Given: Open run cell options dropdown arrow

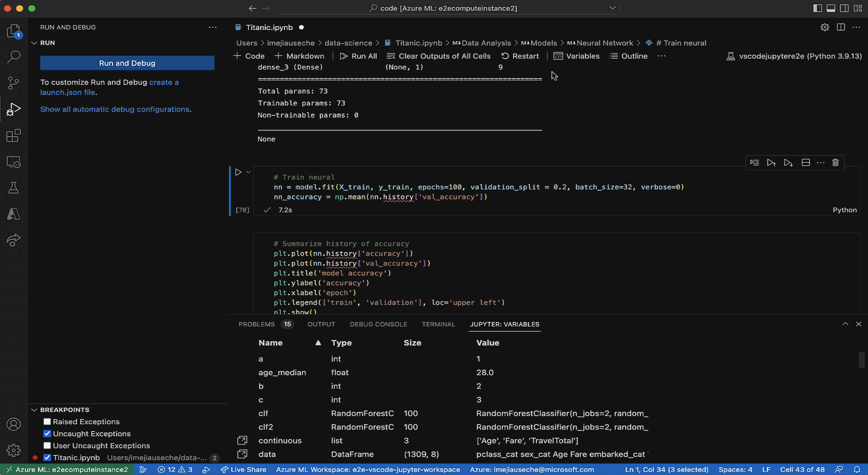Looking at the screenshot, I should tap(248, 172).
